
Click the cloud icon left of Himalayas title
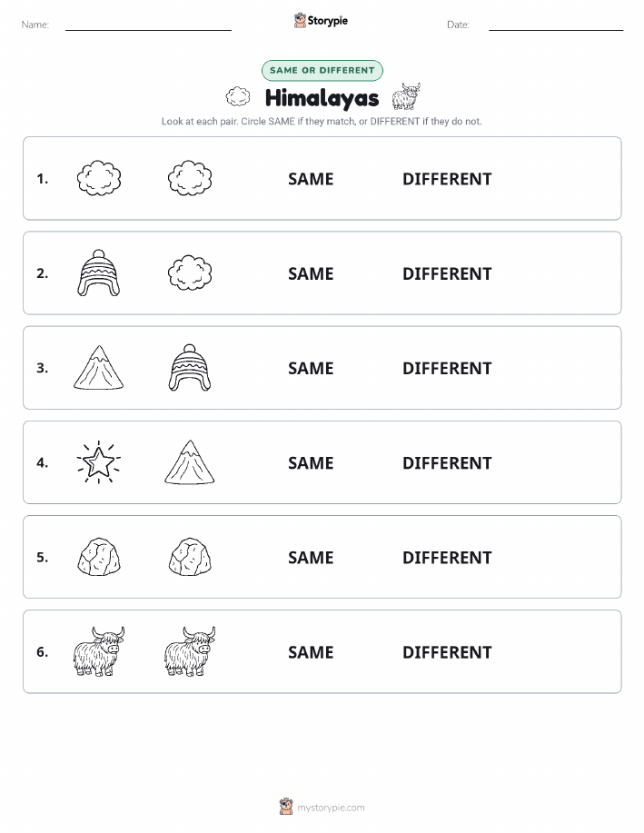(238, 96)
